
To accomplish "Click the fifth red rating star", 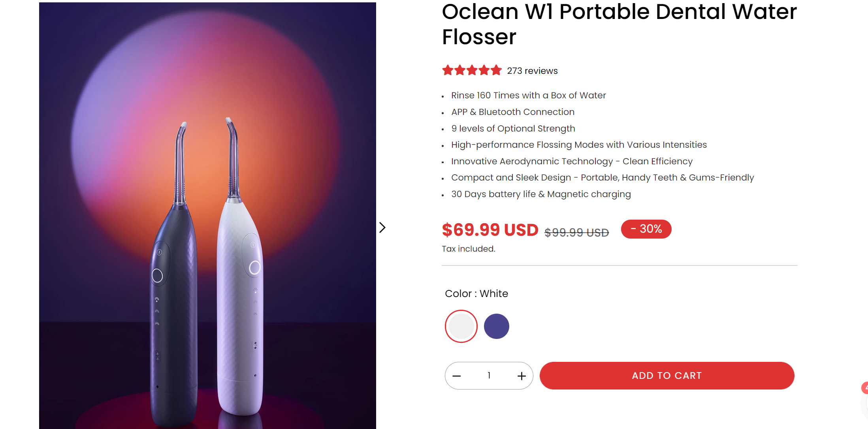I will point(496,71).
